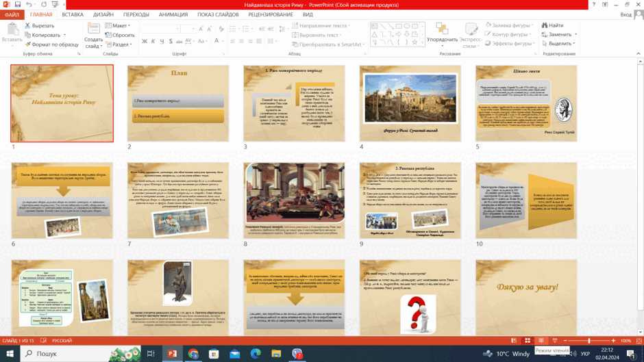Click the Найти (Find) button
Viewport: 644px width, 362px height.
pos(552,25)
